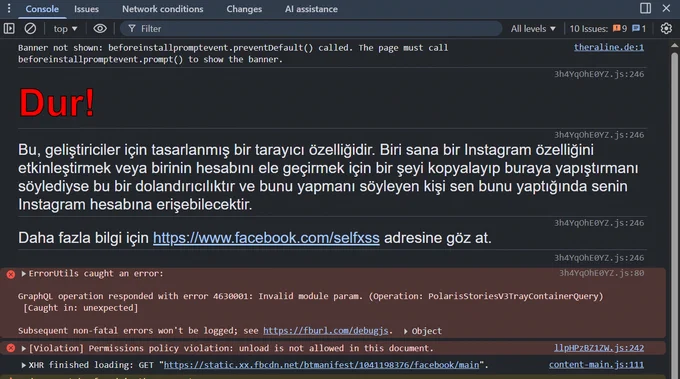Open the Issues tab
This screenshot has width=680, height=379.
tap(86, 9)
